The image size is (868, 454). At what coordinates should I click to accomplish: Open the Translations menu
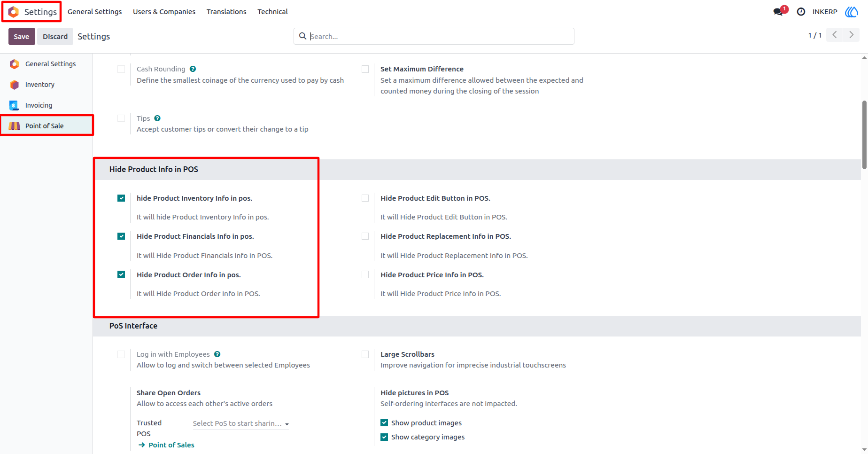click(226, 12)
